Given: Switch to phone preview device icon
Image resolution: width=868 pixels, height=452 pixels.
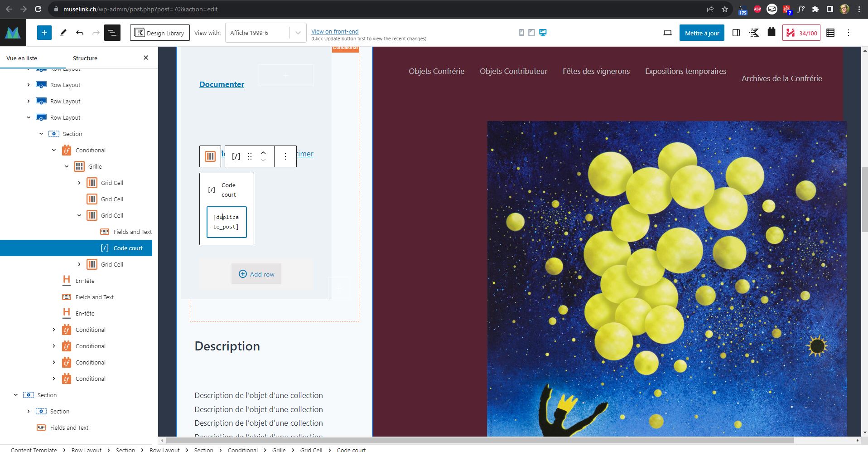Looking at the screenshot, I should (x=521, y=33).
